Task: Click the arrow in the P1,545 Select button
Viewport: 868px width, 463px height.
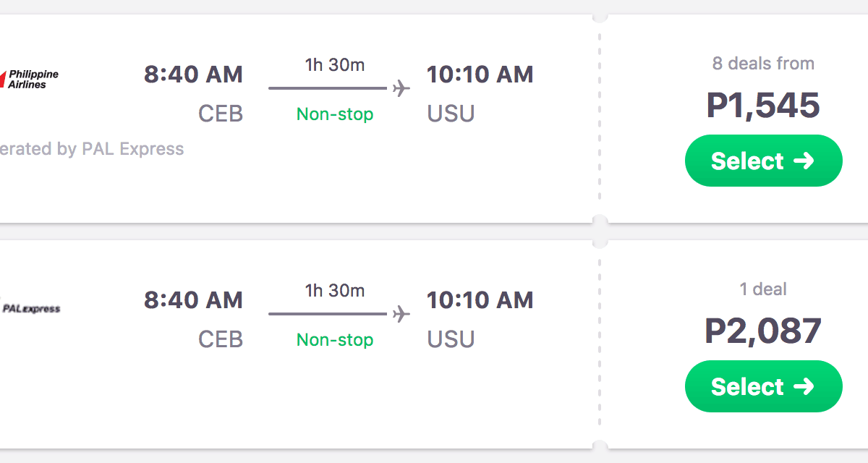Action: pyautogui.click(x=804, y=161)
